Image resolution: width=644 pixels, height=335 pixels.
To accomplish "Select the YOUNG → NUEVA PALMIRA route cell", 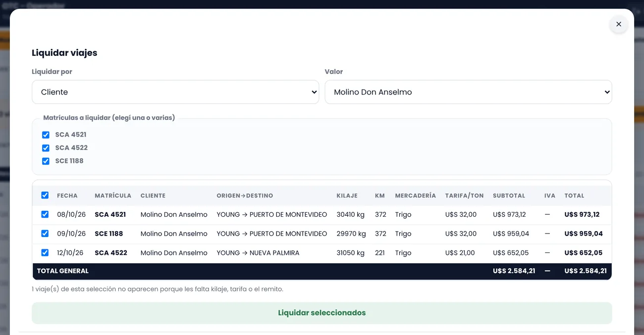I will pos(258,253).
